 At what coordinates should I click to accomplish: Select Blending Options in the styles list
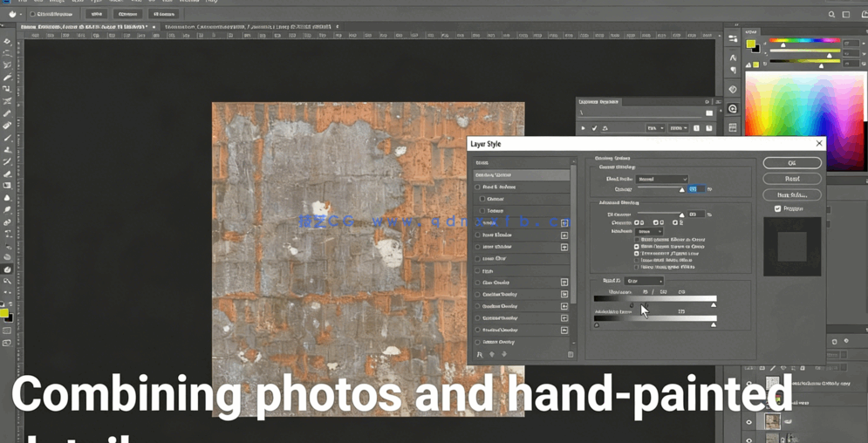[x=521, y=175]
